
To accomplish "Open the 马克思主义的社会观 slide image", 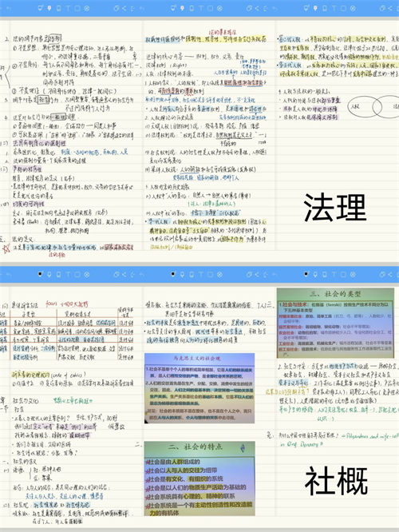I will 199,388.
